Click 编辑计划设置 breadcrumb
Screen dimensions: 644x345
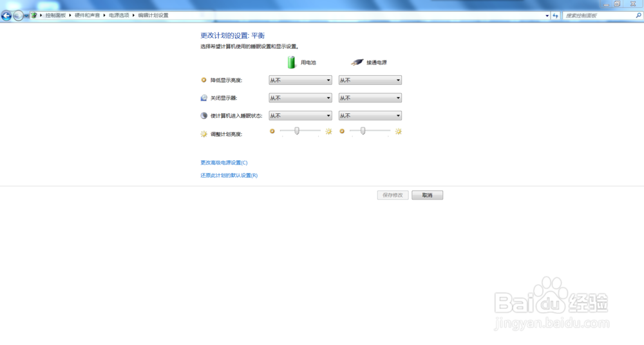click(153, 15)
